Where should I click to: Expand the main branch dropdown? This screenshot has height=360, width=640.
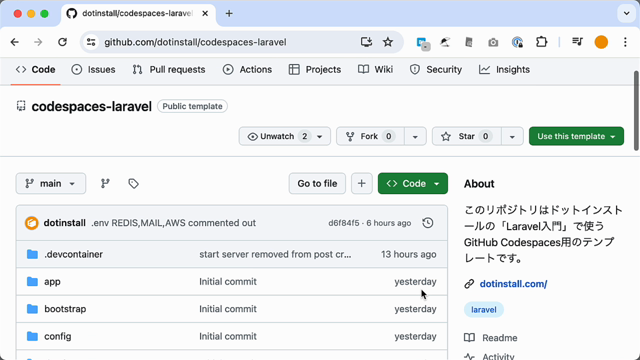point(51,184)
